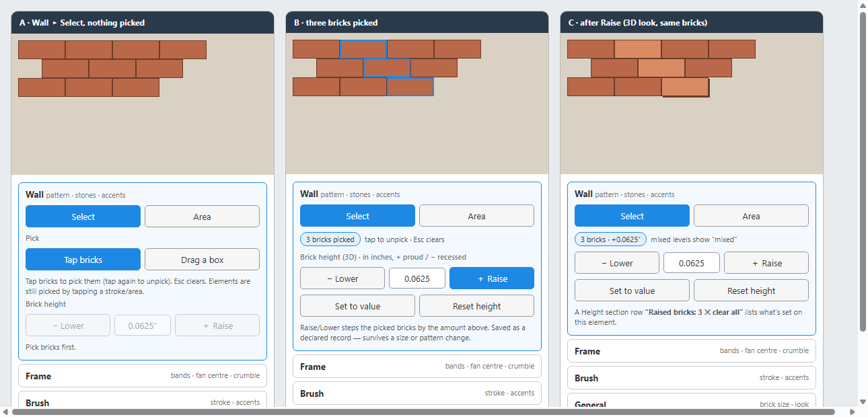The width and height of the screenshot is (868, 417).
Task: Click the 'B · three bricks picked' title
Action: pos(336,23)
